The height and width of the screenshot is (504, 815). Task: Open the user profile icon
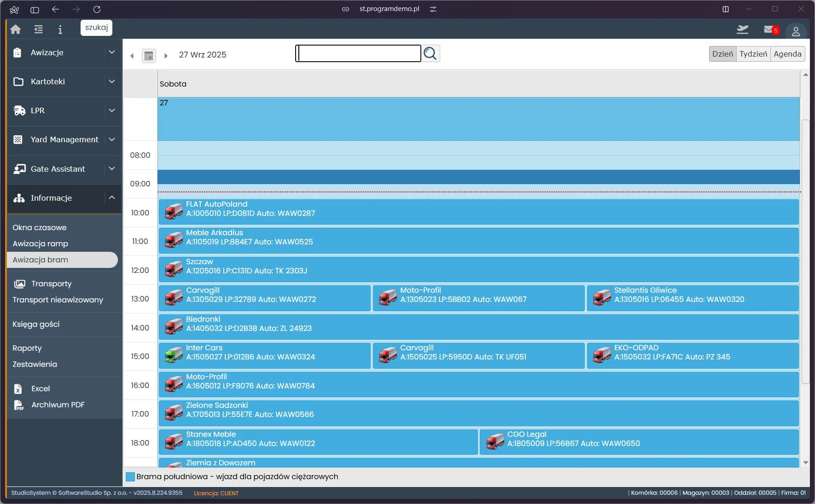(796, 31)
